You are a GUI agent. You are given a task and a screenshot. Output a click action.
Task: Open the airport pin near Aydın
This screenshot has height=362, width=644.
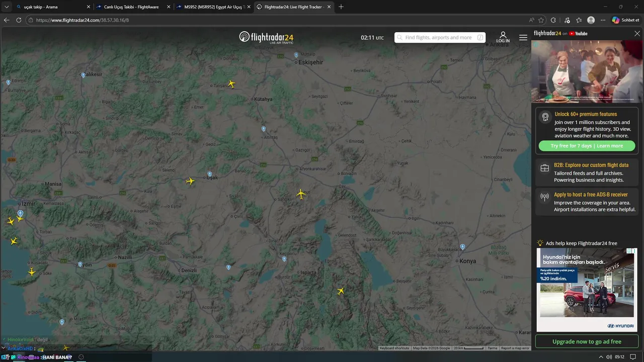(80, 264)
